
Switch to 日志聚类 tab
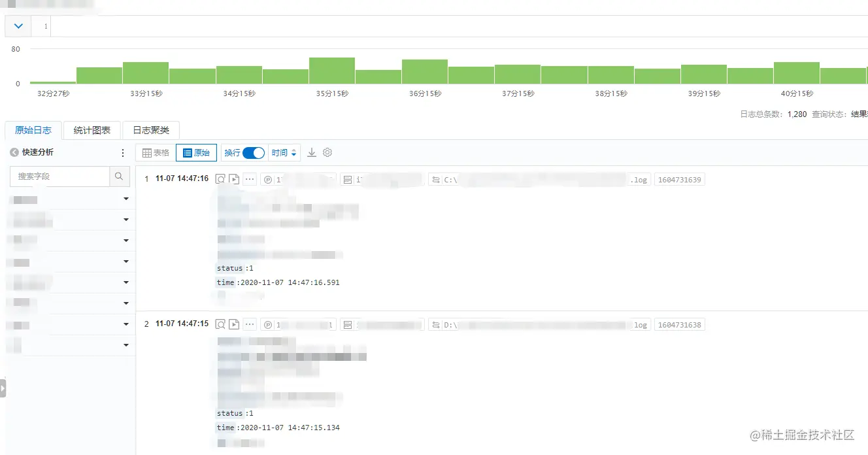pyautogui.click(x=151, y=130)
